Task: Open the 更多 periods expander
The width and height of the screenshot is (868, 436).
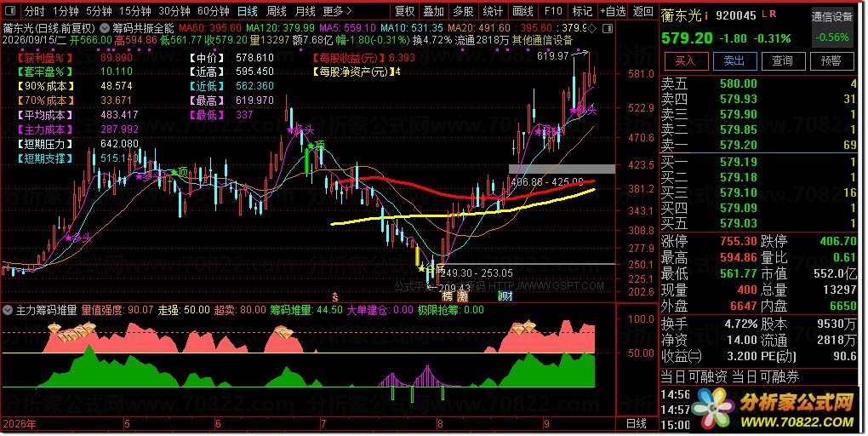Action: click(337, 11)
